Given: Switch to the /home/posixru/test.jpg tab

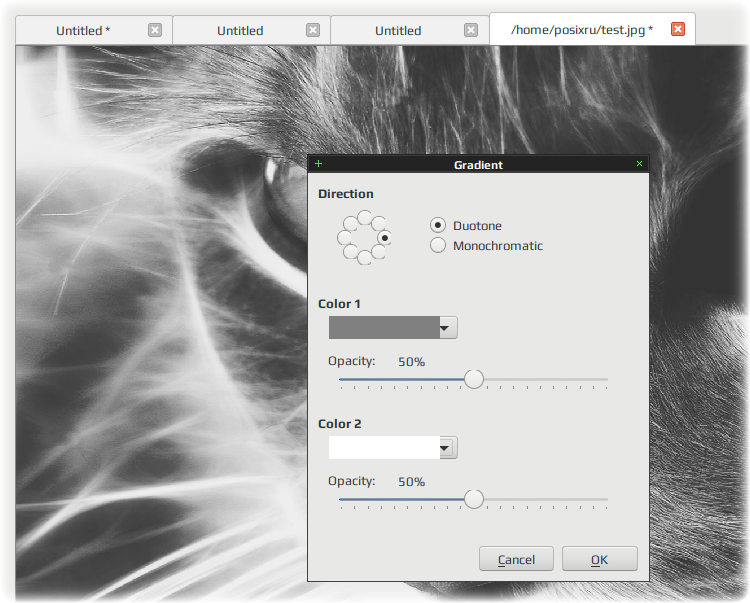Looking at the screenshot, I should [582, 30].
